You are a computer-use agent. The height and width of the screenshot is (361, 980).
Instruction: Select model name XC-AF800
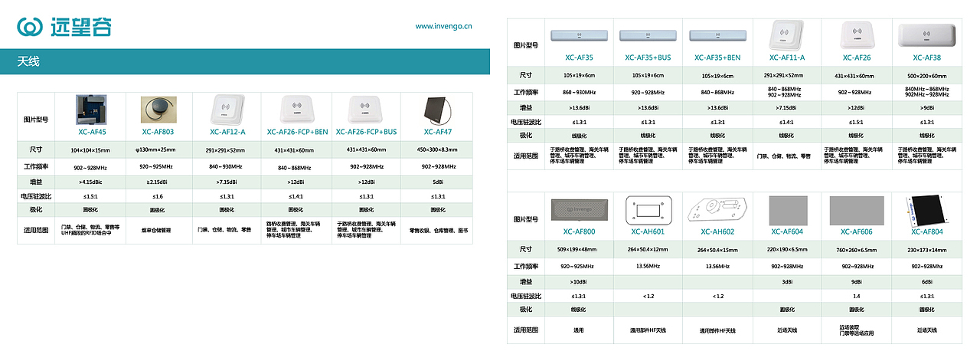coord(579,231)
